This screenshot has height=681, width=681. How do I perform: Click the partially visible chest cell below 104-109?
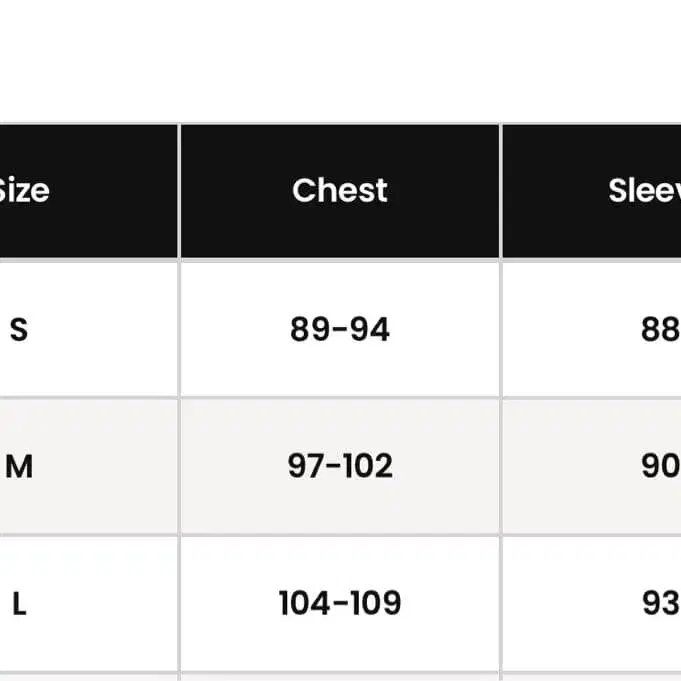(340, 677)
